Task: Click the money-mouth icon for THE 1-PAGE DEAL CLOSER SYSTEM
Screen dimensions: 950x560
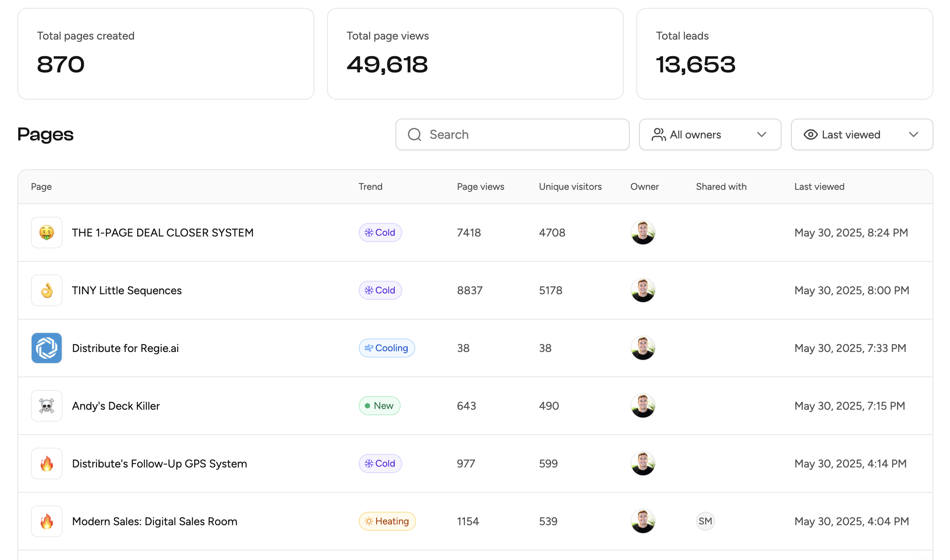Action: pyautogui.click(x=46, y=233)
